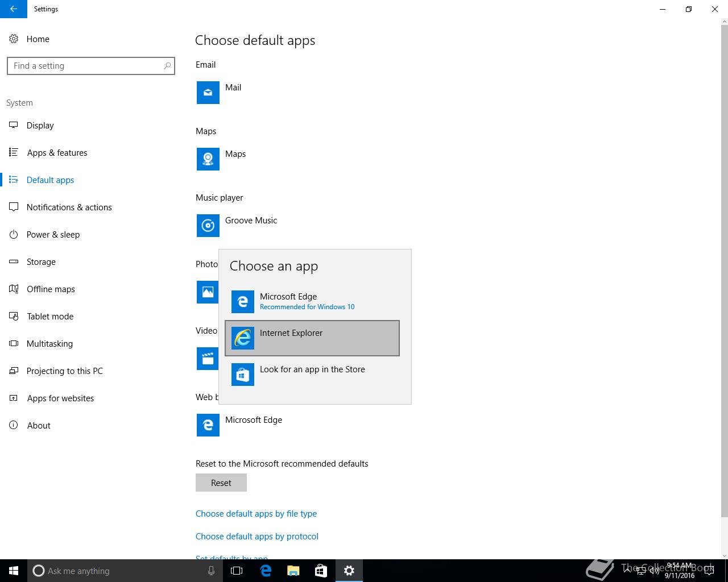728x582 pixels.
Task: Open the Display settings page
Action: tap(91, 126)
